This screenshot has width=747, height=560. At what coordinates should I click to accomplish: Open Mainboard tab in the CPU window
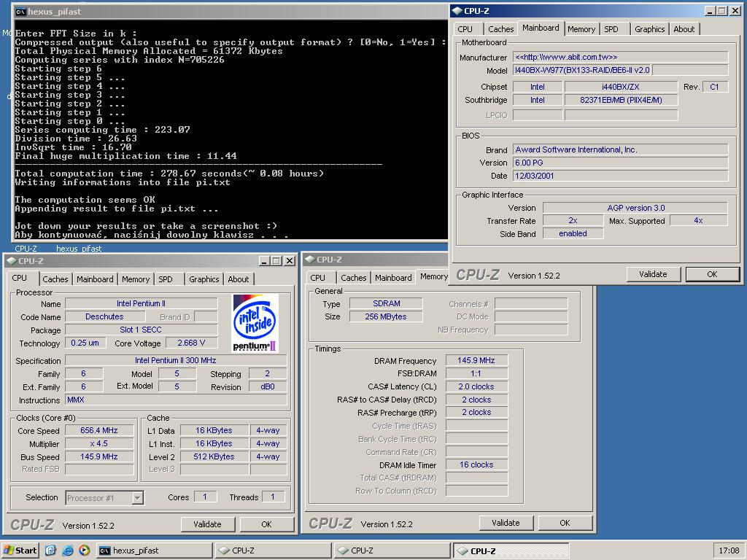click(95, 279)
